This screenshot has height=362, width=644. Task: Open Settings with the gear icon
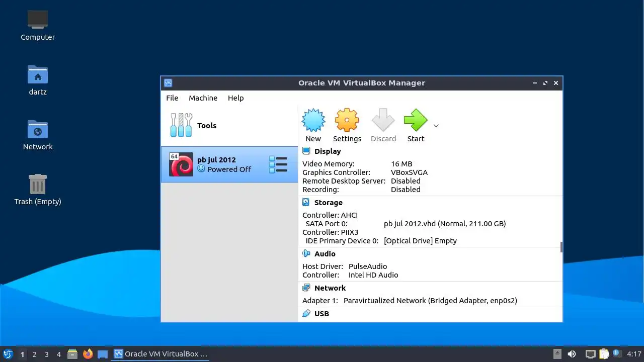(x=347, y=121)
